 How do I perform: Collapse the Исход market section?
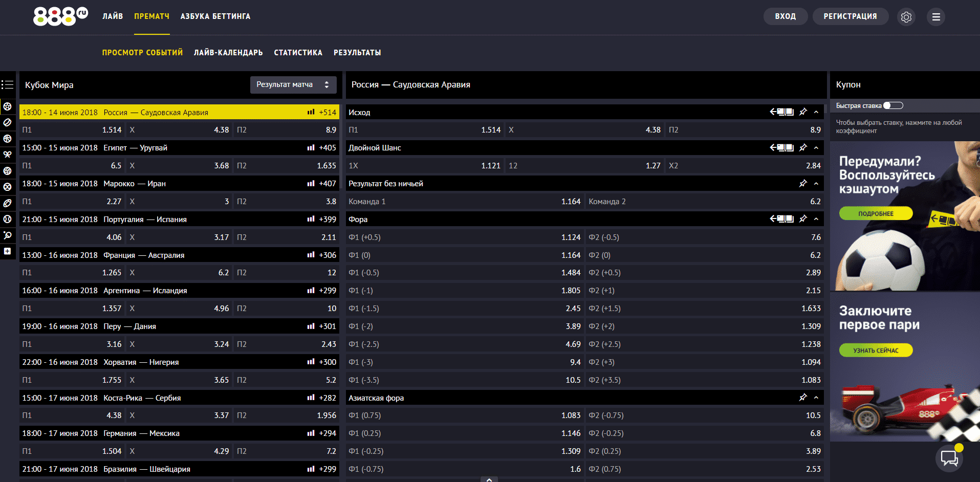coord(816,112)
